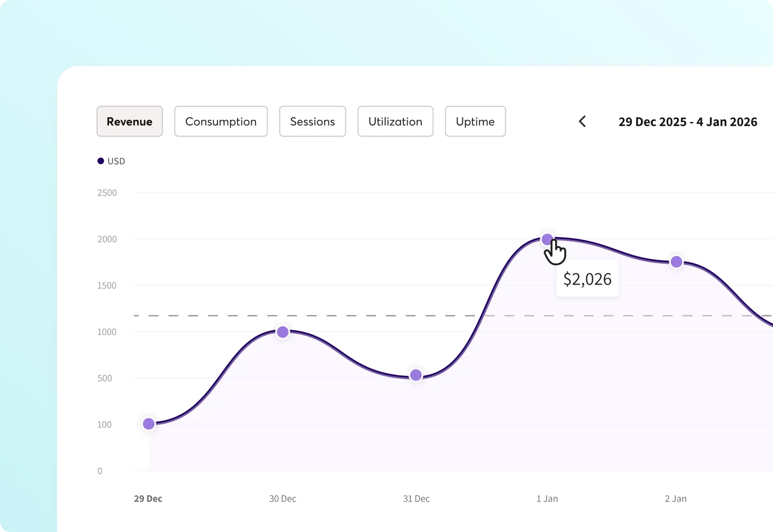Click the 30 Dec x-axis label
The height and width of the screenshot is (532, 773).
[283, 499]
